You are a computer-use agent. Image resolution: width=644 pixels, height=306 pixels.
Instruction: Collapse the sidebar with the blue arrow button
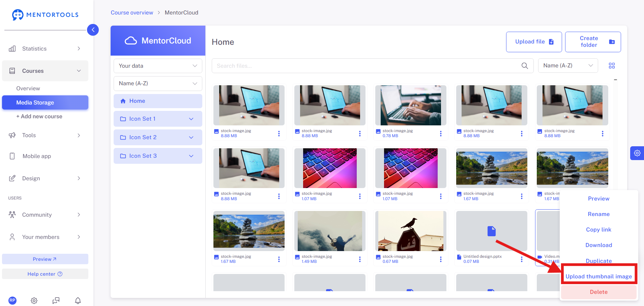[x=93, y=30]
